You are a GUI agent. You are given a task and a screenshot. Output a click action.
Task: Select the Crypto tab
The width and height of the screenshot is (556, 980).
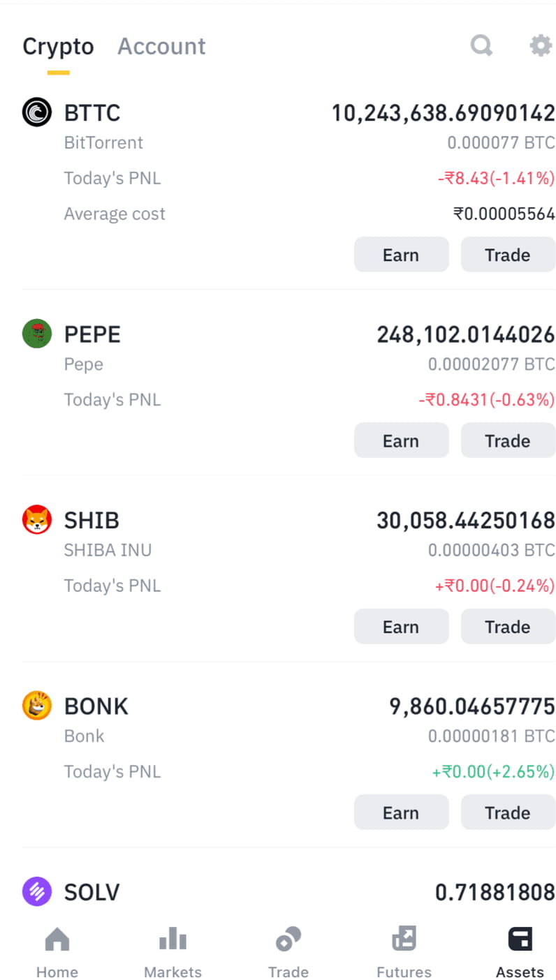point(58,46)
